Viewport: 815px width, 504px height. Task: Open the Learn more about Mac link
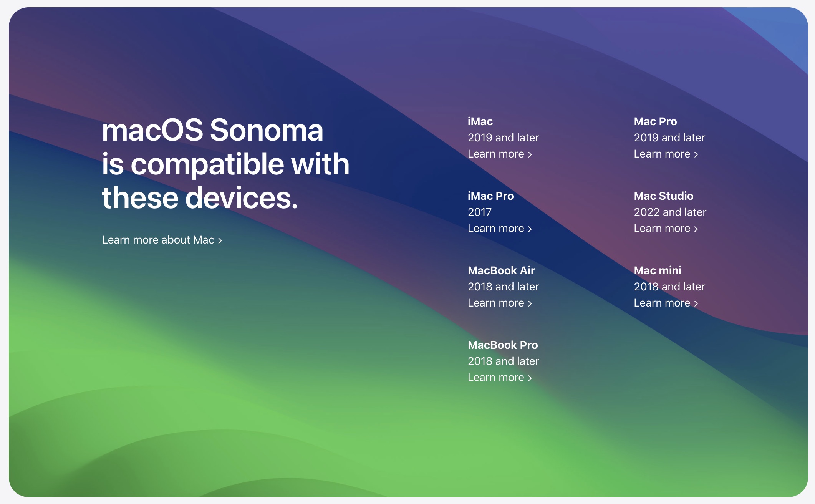tap(162, 240)
